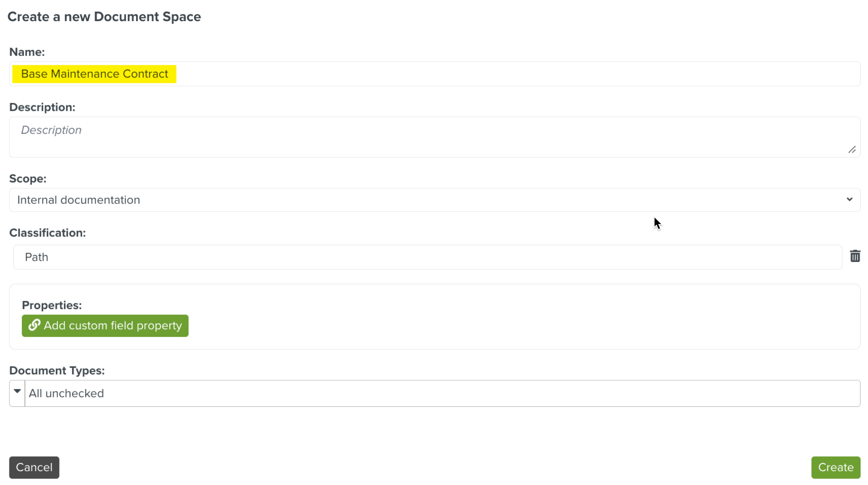The height and width of the screenshot is (485, 868).
Task: Select the highlighted Base Maintenance Contract text
Action: (94, 74)
